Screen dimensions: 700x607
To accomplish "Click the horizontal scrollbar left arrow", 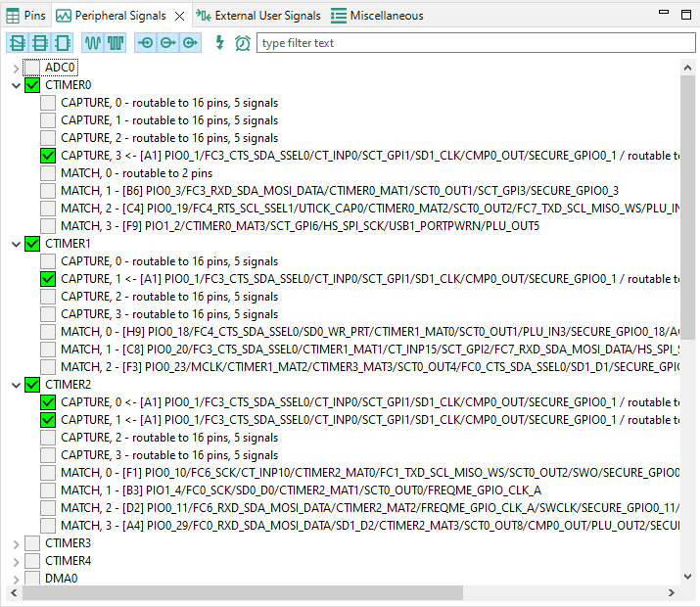I will coord(14,593).
